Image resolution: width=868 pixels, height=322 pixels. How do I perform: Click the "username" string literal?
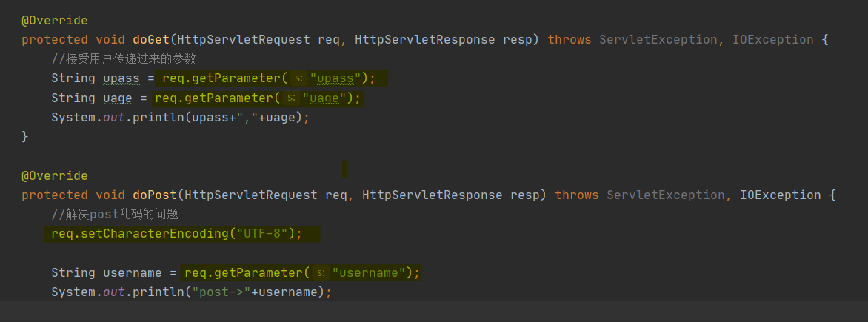369,272
